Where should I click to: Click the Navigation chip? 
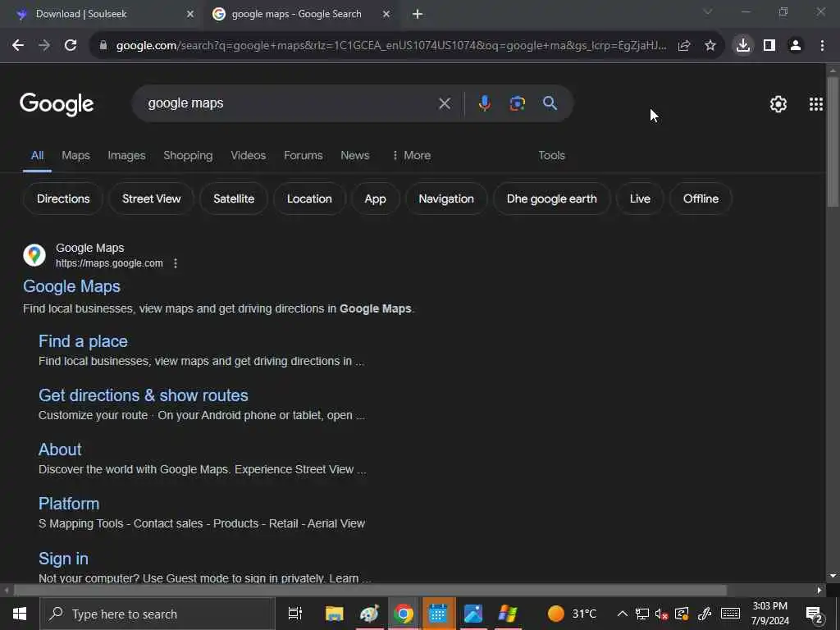pyautogui.click(x=446, y=199)
